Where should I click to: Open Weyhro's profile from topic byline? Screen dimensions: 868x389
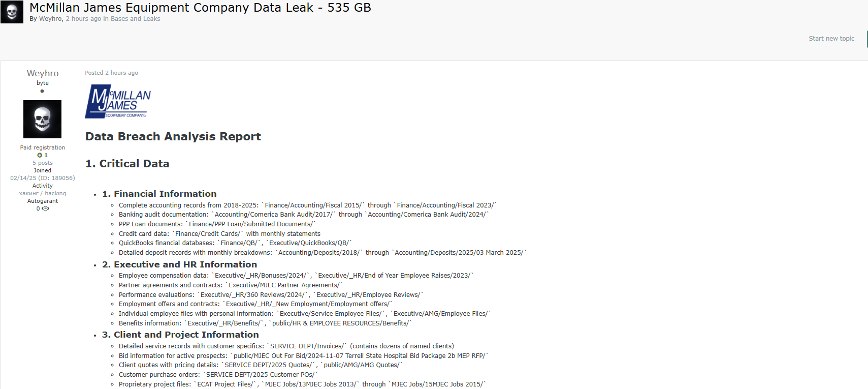click(x=50, y=19)
